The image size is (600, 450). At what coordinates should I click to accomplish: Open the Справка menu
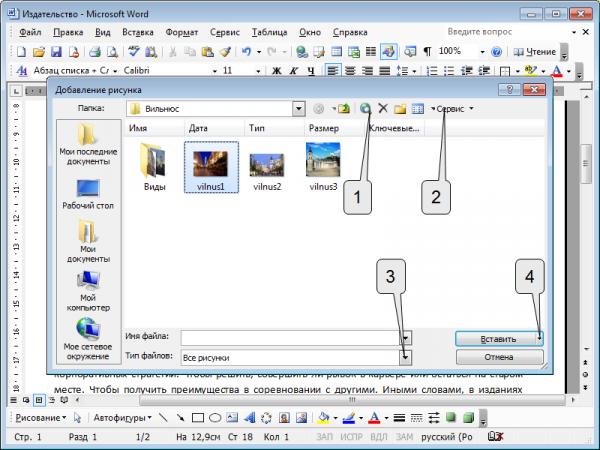tap(350, 32)
